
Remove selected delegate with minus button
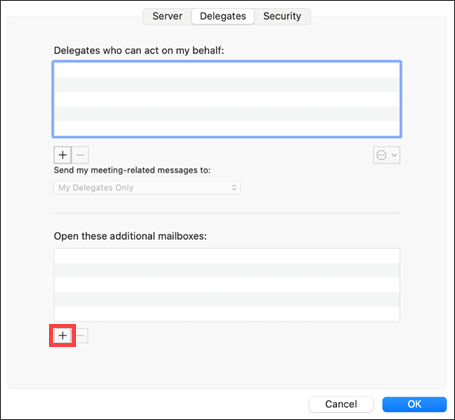click(x=80, y=155)
